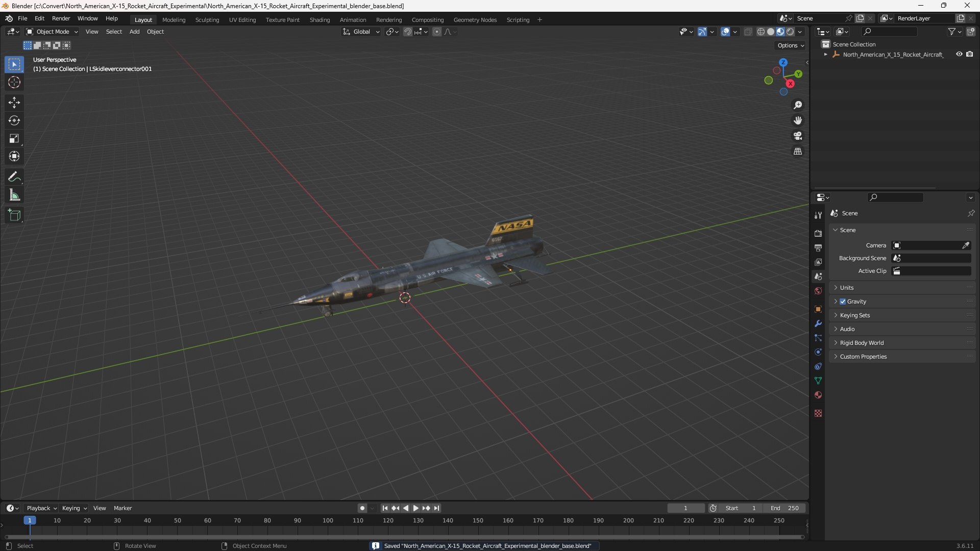Switch orthographic/perspective grid icon

tap(798, 152)
